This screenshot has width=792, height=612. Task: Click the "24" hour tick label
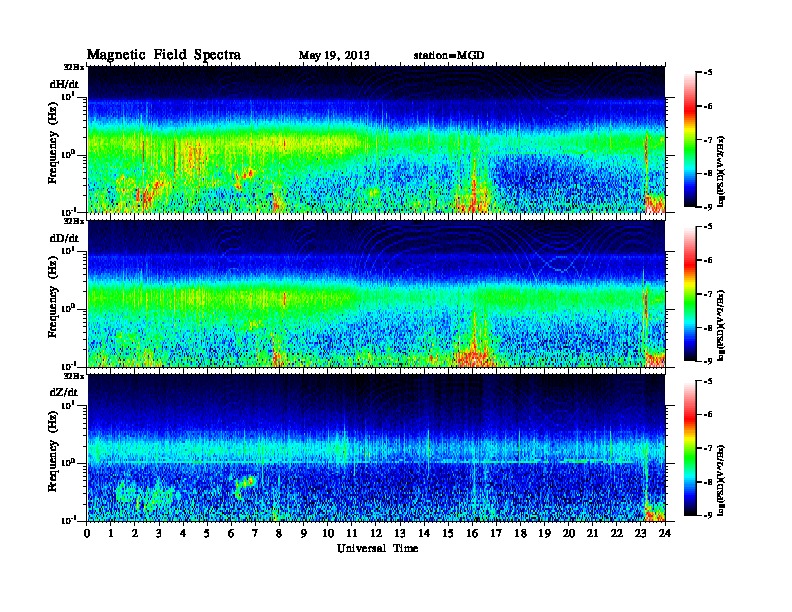(665, 533)
